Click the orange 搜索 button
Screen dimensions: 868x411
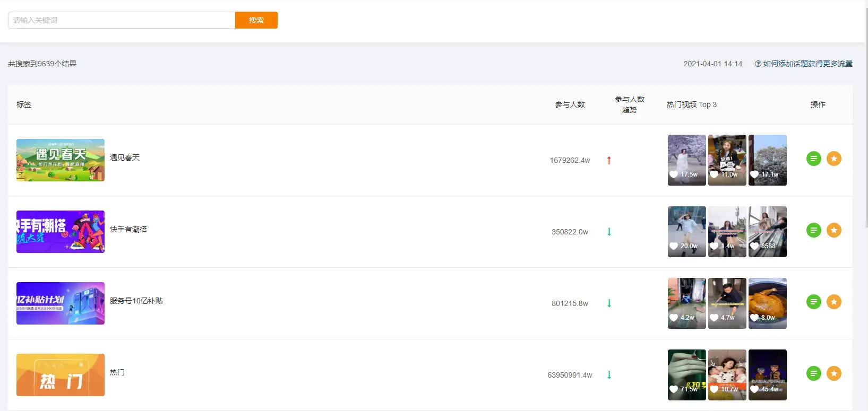(x=256, y=20)
